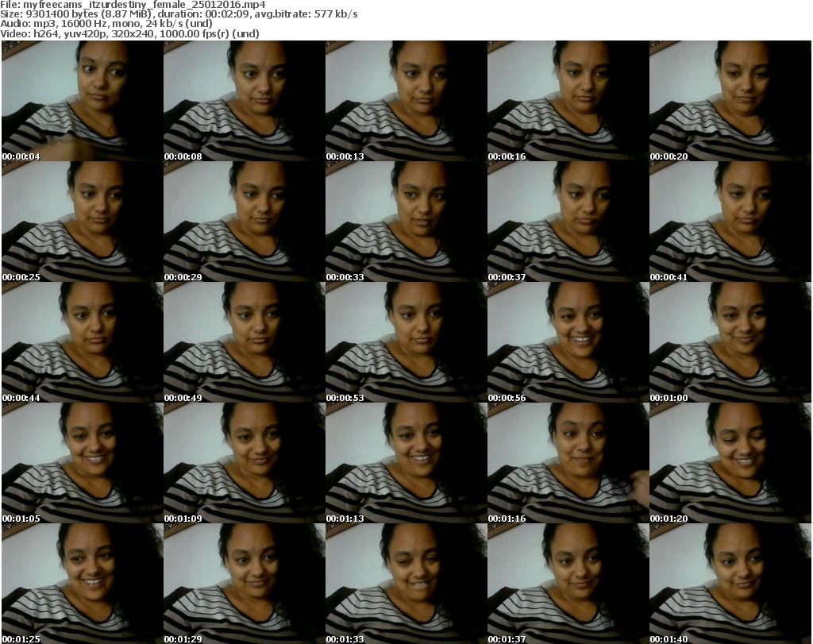
Task: Open the thumbnail at 00:00:37
Action: 568,222
